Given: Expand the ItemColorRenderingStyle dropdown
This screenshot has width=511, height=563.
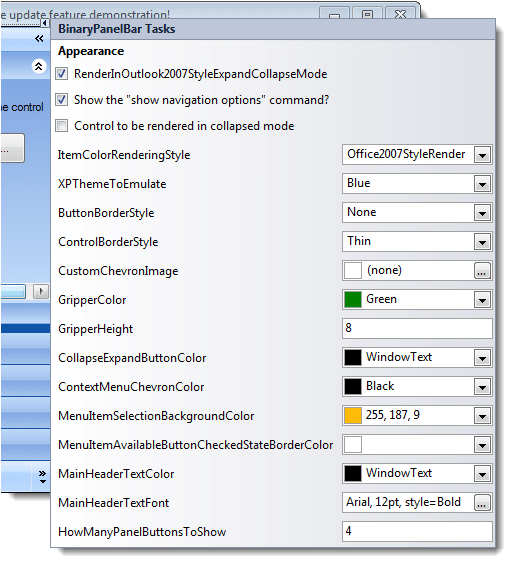Looking at the screenshot, I should tap(482, 155).
